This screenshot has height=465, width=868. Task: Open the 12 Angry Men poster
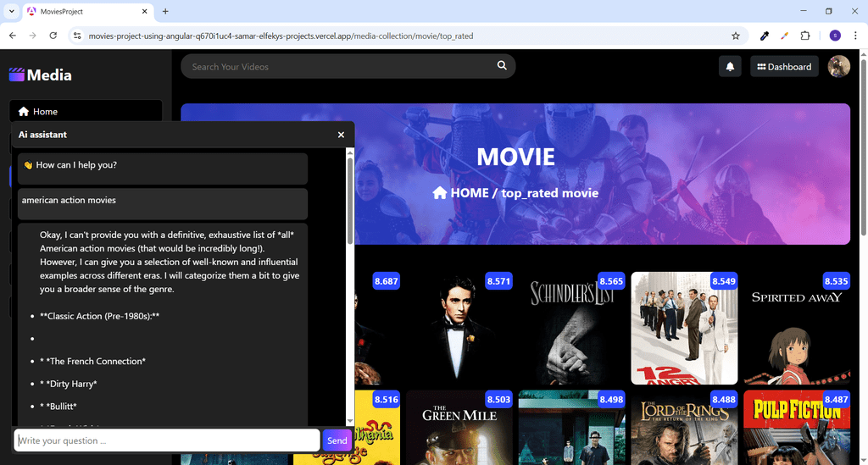pyautogui.click(x=684, y=328)
